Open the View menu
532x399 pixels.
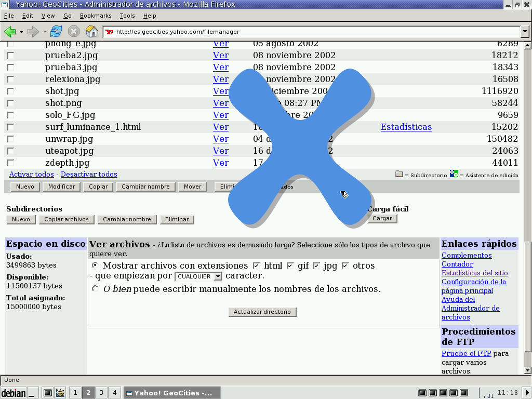(x=48, y=16)
